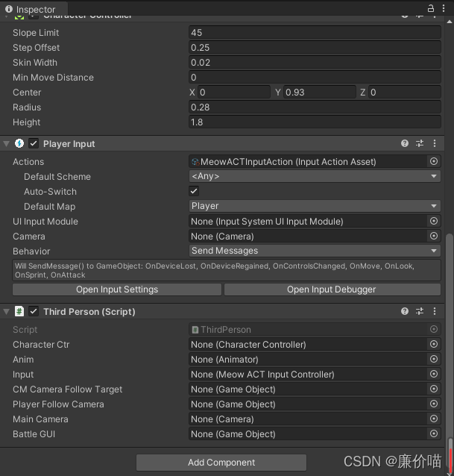
Task: Click the Height value field
Action: pos(315,122)
